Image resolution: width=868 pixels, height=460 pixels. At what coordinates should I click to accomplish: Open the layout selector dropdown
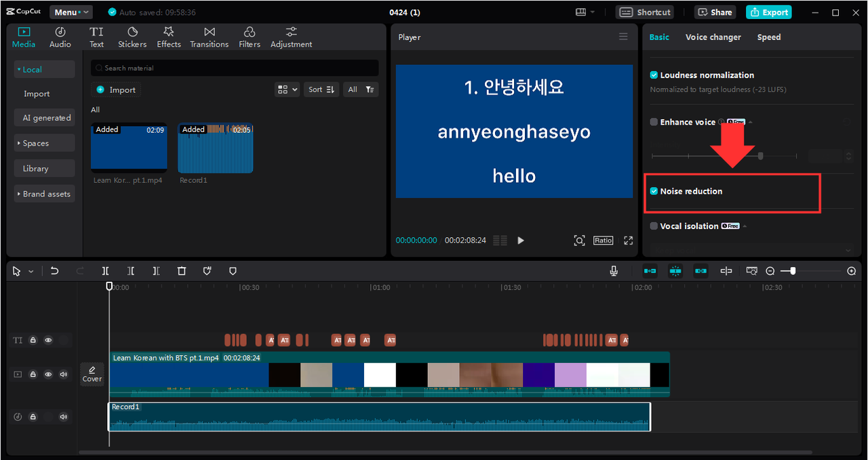click(585, 12)
